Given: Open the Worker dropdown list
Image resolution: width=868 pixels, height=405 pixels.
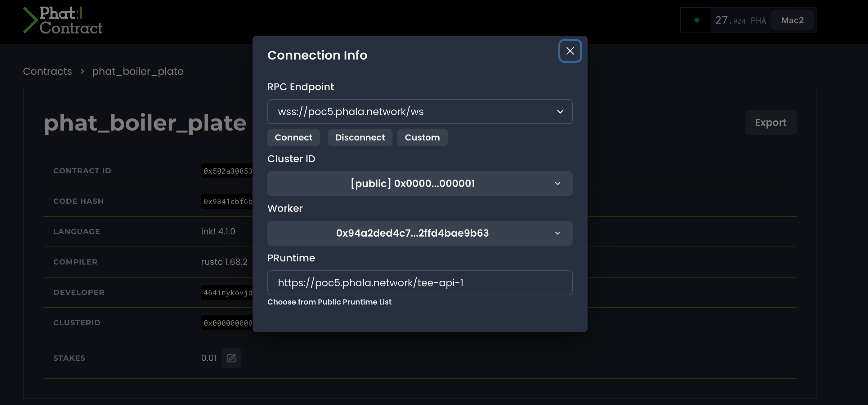Looking at the screenshot, I should pos(419,233).
